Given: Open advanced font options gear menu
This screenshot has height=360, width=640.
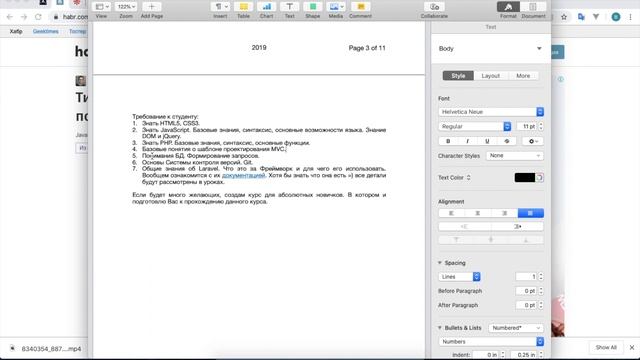Looking at the screenshot, I should [533, 141].
